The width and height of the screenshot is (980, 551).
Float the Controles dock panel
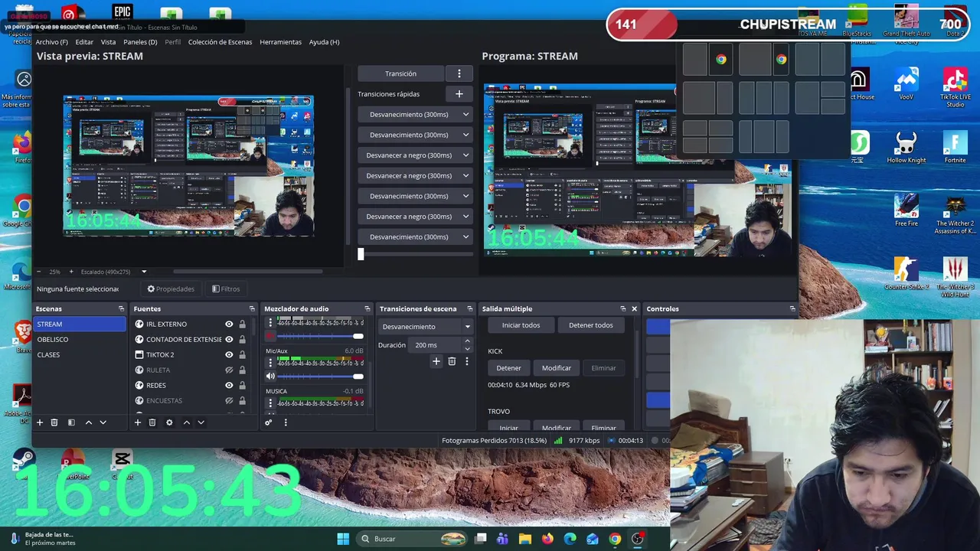click(792, 308)
